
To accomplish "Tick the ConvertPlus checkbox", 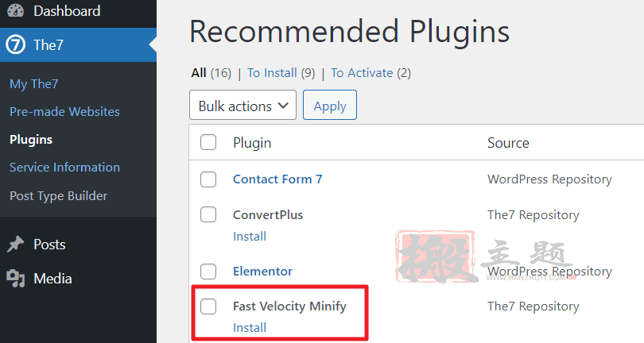I will click(208, 214).
